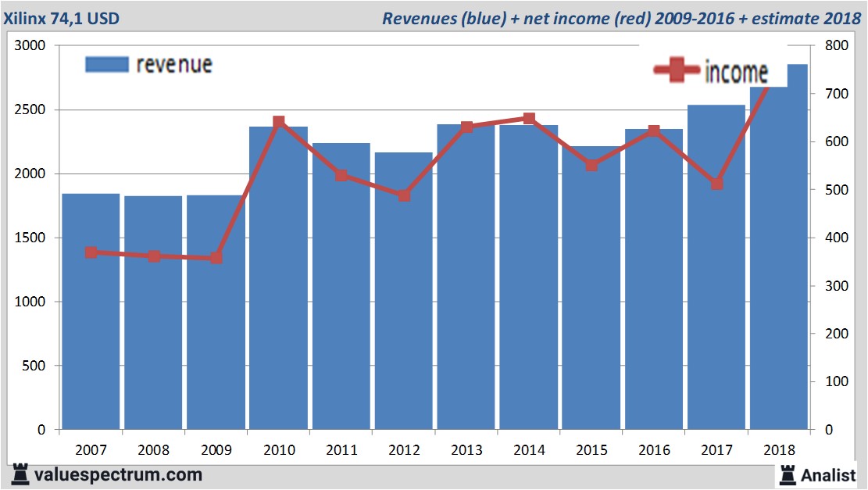
Task: Click the 2009 income data point
Action: tap(216, 258)
